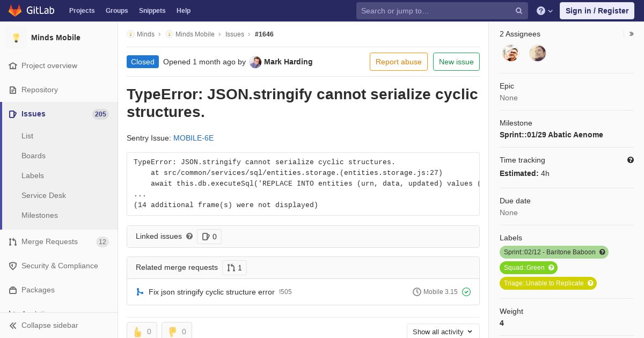The height and width of the screenshot is (338, 644).
Task: Open Project overview in the sidebar
Action: pos(49,65)
